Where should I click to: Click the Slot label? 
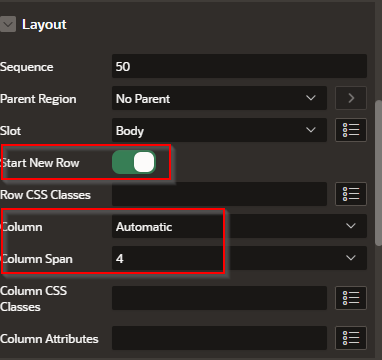11,131
